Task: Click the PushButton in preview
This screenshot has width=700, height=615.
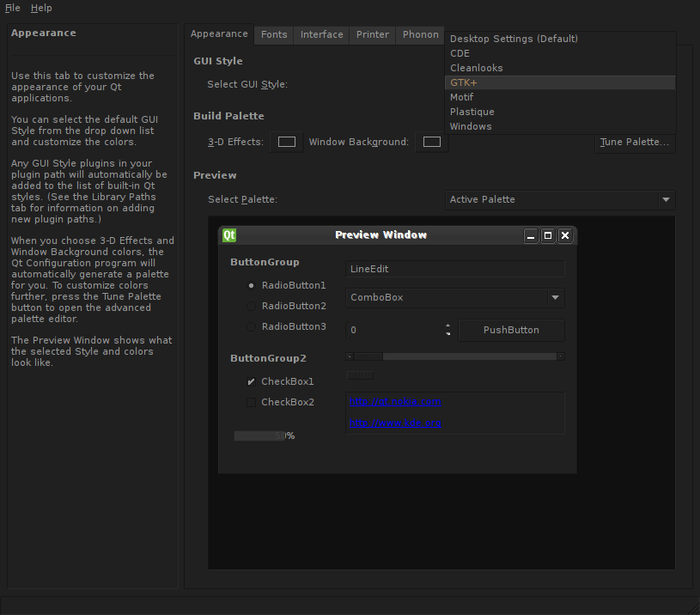Action: 511,330
